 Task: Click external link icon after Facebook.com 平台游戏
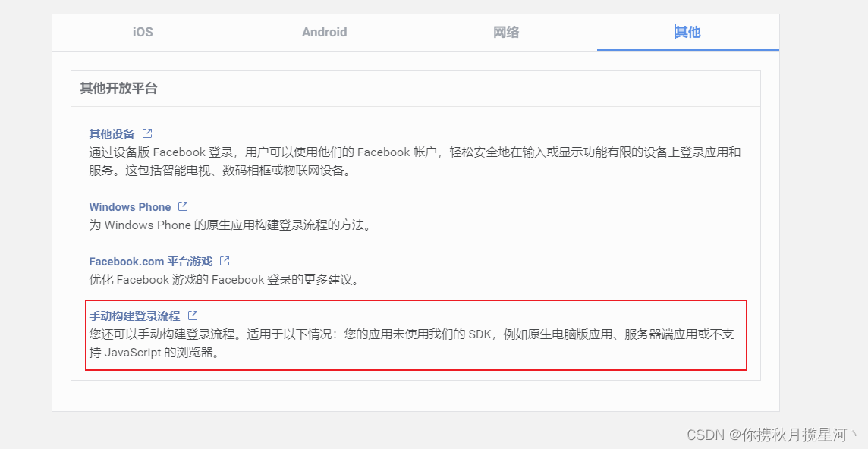click(225, 261)
